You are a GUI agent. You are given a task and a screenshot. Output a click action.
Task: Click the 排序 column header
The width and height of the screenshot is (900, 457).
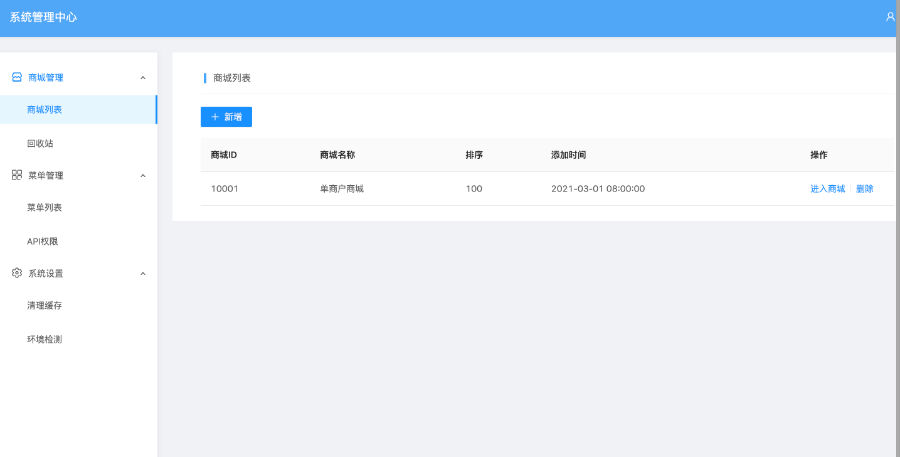(474, 155)
